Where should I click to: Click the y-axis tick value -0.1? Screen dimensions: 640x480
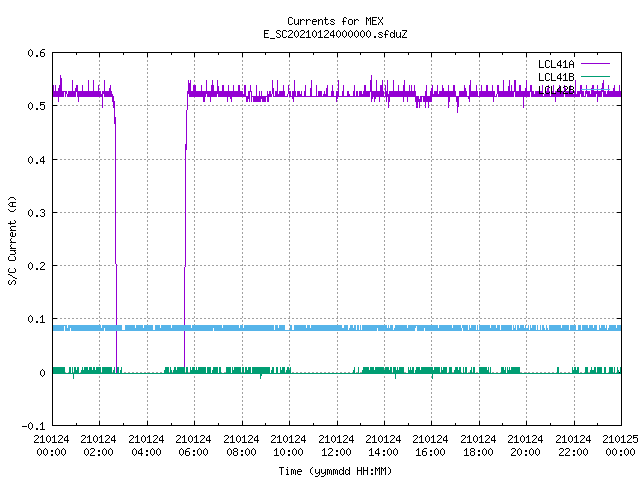[33, 426]
